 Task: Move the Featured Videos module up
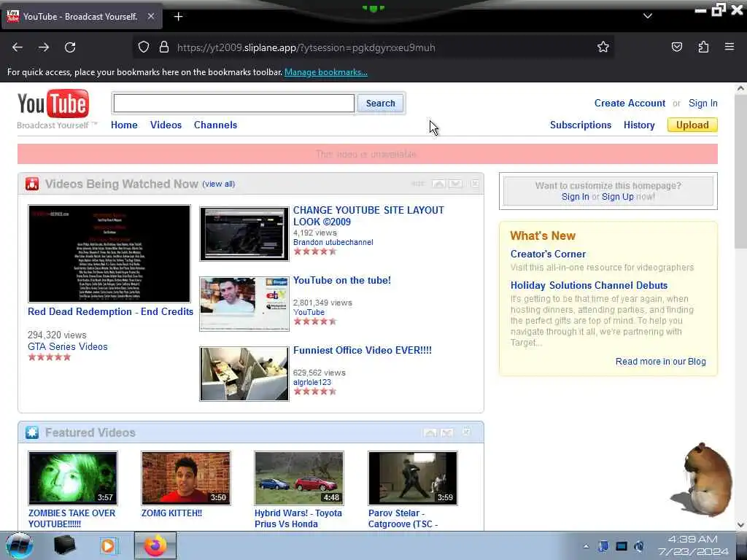pos(430,432)
